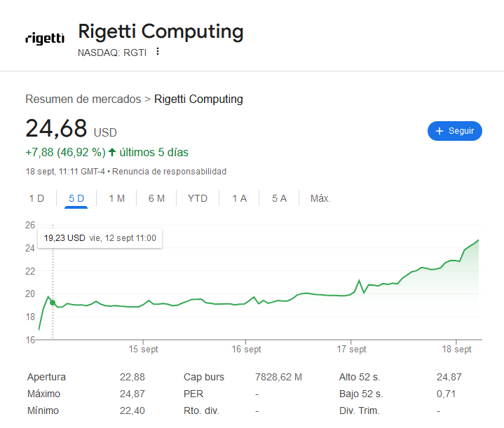Switch to the 5 A five-year chart

click(279, 198)
